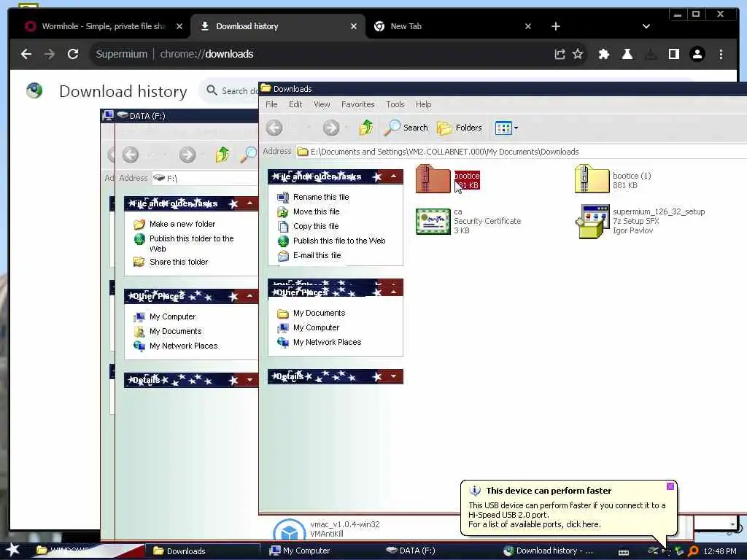The image size is (747, 560).
Task: Collapse Other Places panel in DATA (F:) window
Action: tap(249, 296)
